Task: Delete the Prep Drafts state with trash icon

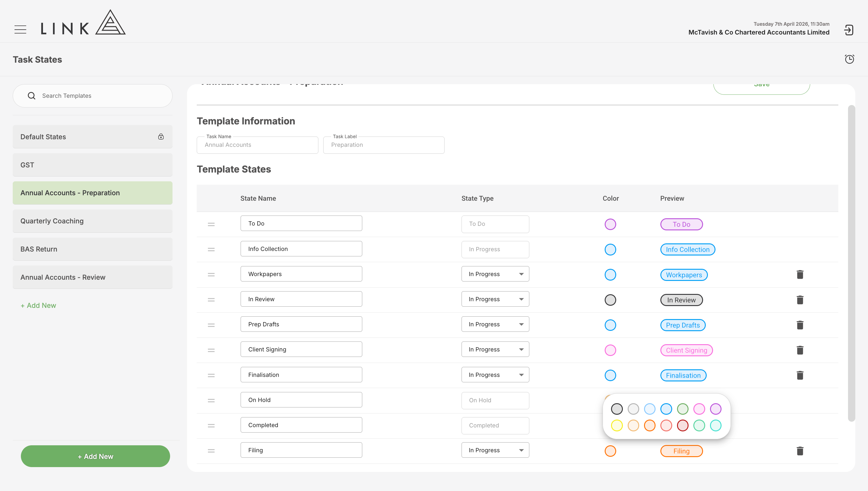Action: (x=800, y=325)
